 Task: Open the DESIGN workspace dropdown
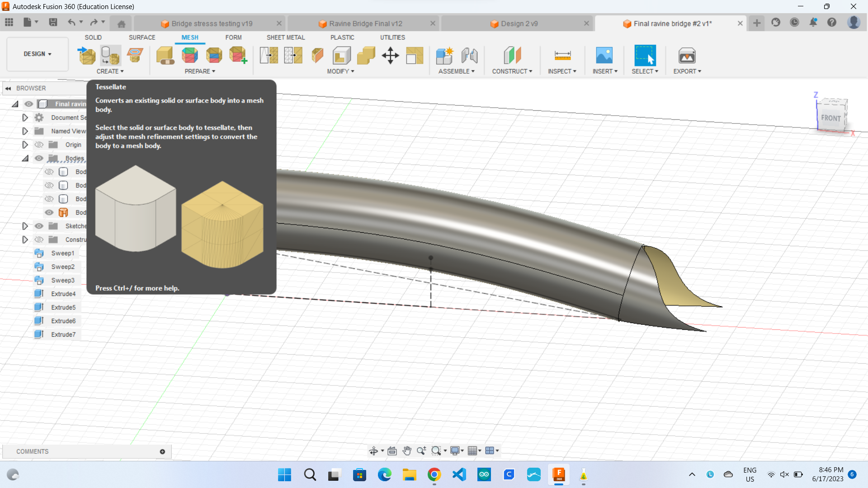coord(38,54)
